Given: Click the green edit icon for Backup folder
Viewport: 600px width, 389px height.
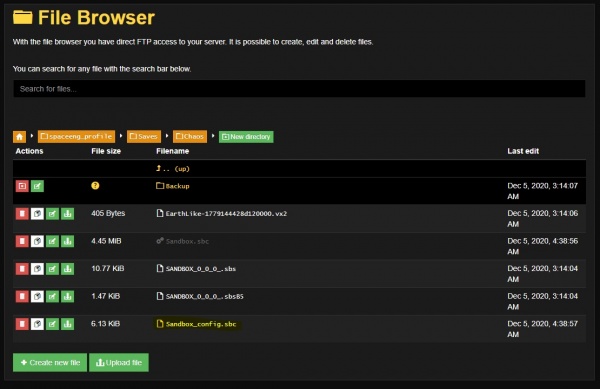Looking at the screenshot, I should tap(37, 186).
